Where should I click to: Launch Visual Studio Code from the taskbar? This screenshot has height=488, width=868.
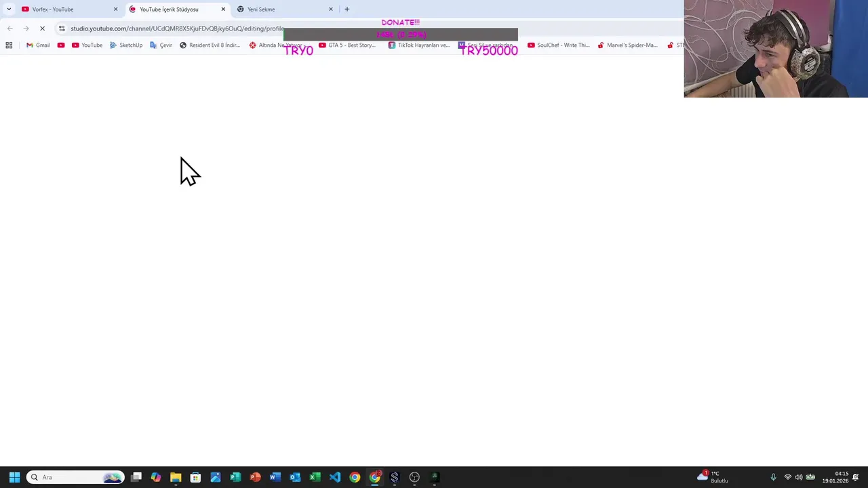click(335, 477)
